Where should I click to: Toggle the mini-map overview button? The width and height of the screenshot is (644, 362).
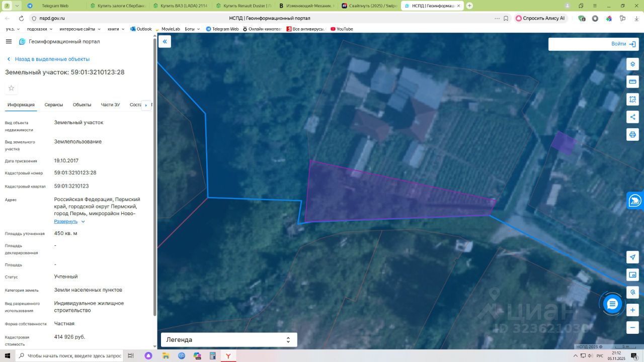pyautogui.click(x=632, y=275)
